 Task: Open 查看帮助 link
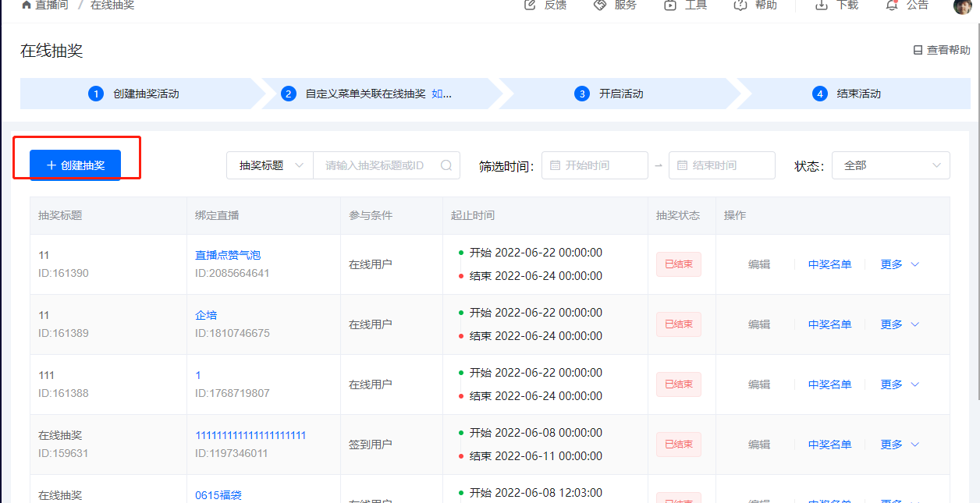pyautogui.click(x=942, y=50)
